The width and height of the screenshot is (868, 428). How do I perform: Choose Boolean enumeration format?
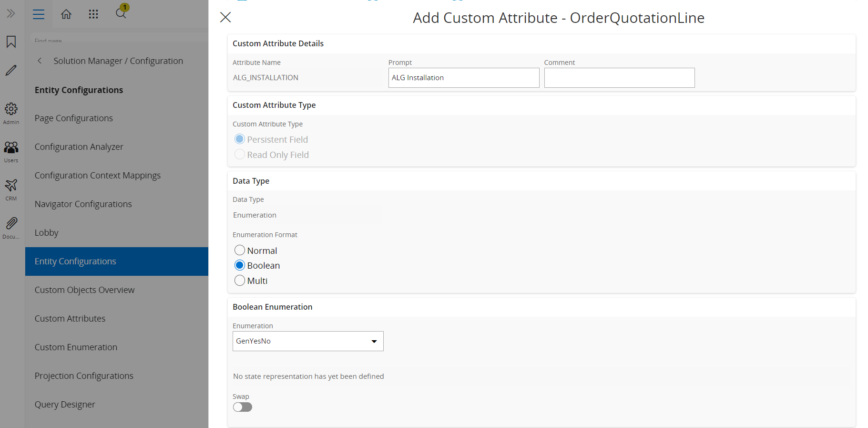coord(240,265)
